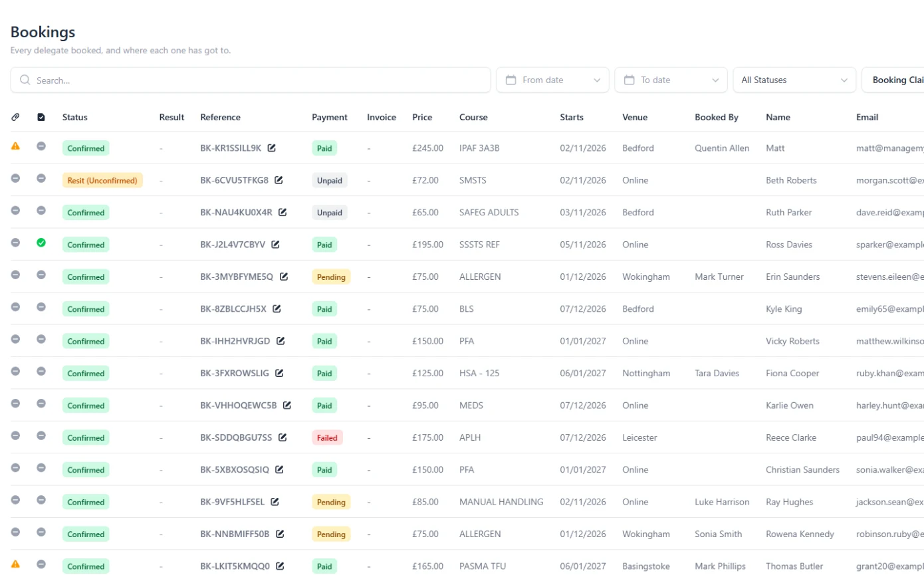Image resolution: width=924 pixels, height=577 pixels.
Task: Open the edit icon next to BK-6CVU5TFKG8
Action: (x=279, y=180)
